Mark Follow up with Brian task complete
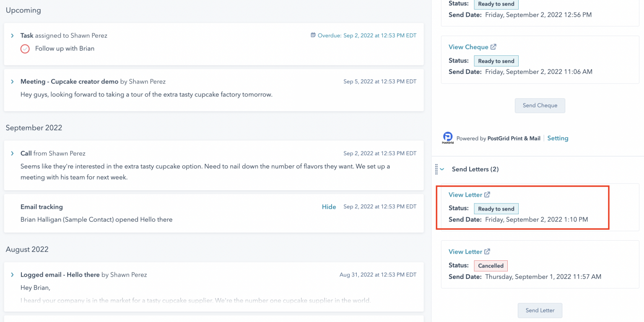Screen dimensions: 644x322 (x=25, y=49)
